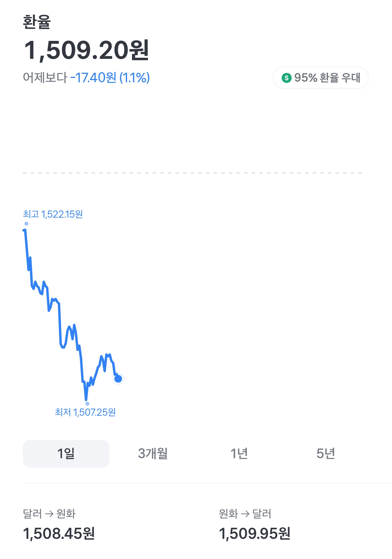This screenshot has height=559, width=392.
Task: Click the 최고 high point marker dot
Action: point(26,224)
